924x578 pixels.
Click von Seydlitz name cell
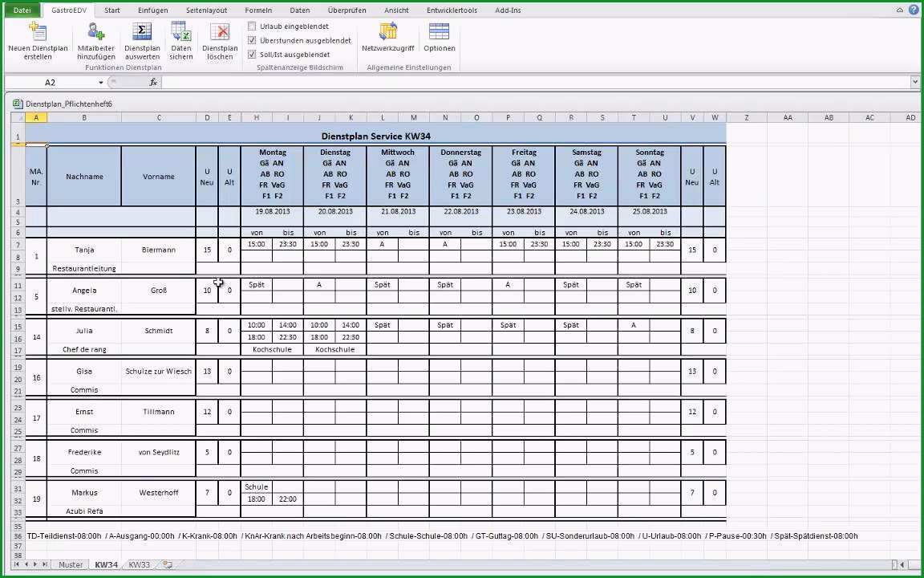[x=159, y=453]
